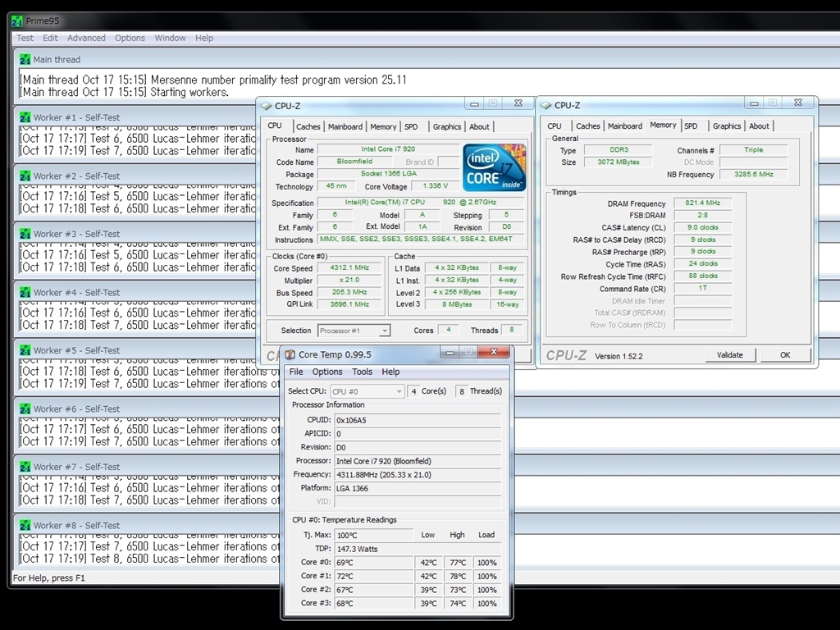Click the Core Speed value 4312.1 MHz

pos(349,268)
